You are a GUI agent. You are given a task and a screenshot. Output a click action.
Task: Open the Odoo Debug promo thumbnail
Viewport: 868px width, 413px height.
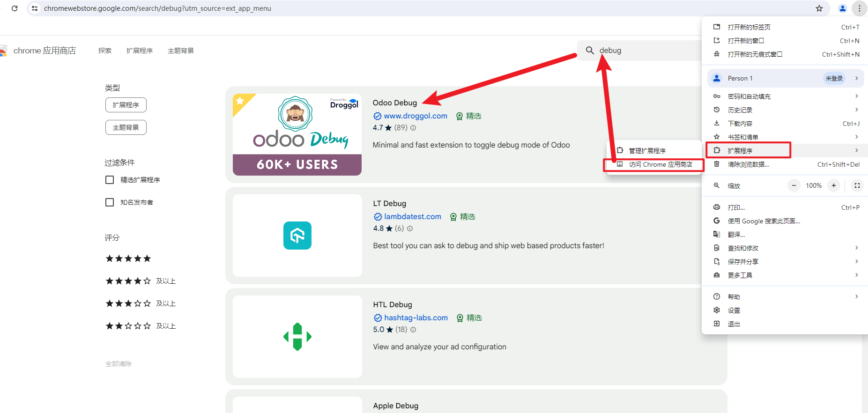tap(297, 134)
